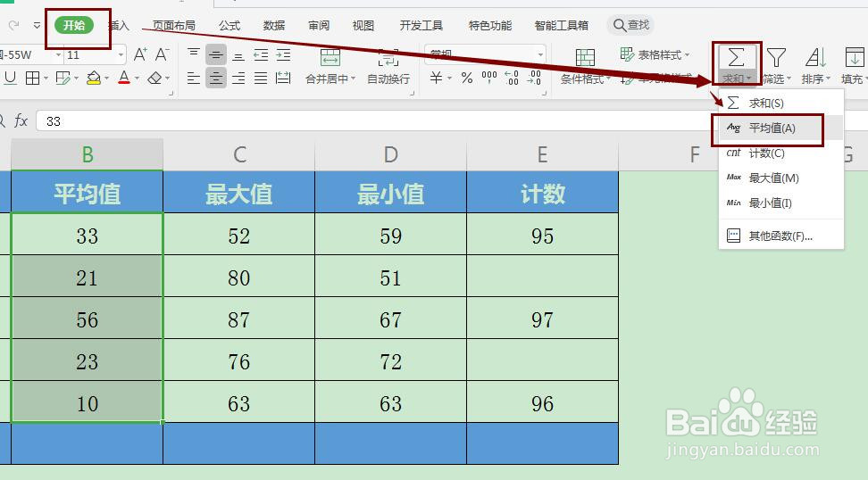Click the increase indent icon
The height and width of the screenshot is (480, 868).
(x=283, y=54)
